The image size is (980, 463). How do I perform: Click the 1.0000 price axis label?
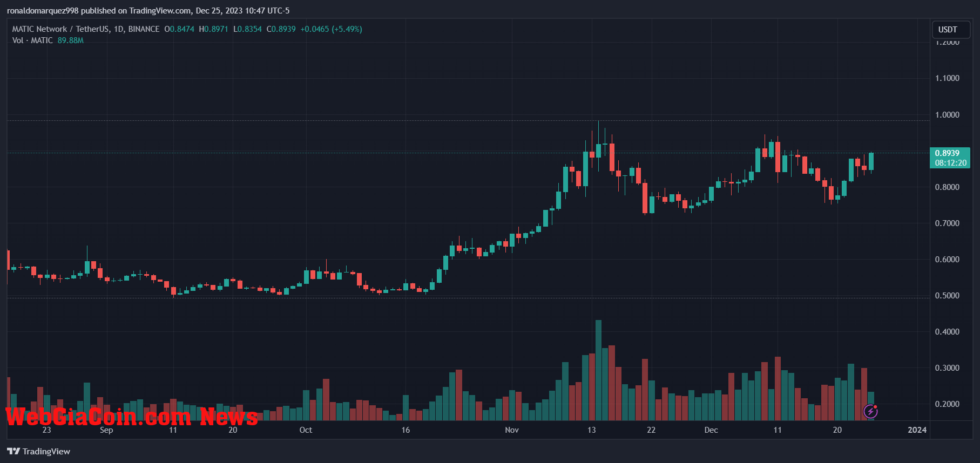[947, 115]
